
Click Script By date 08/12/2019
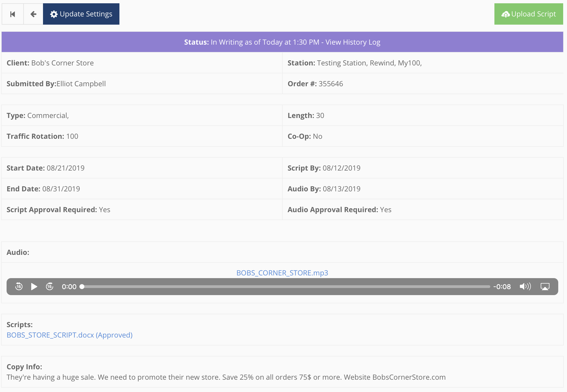click(x=342, y=168)
